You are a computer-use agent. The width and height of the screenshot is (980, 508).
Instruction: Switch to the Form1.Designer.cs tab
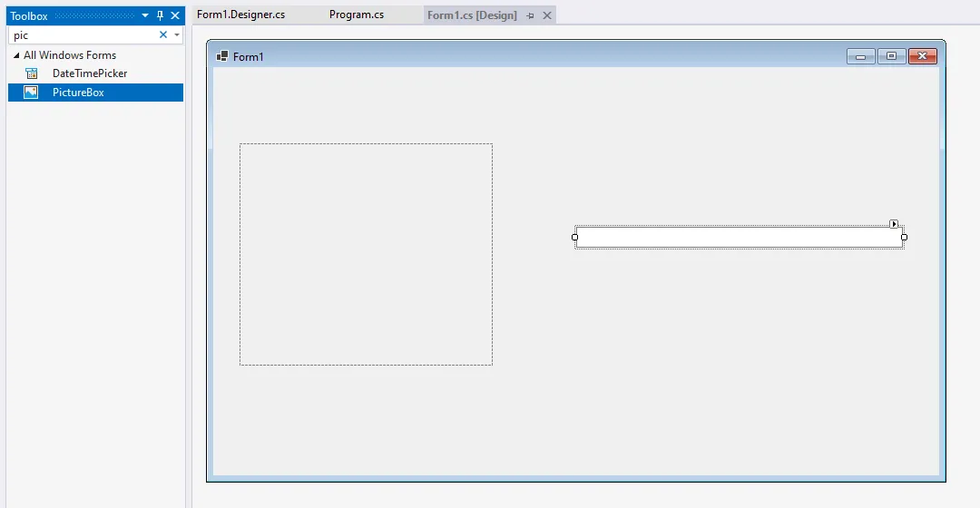(x=240, y=15)
